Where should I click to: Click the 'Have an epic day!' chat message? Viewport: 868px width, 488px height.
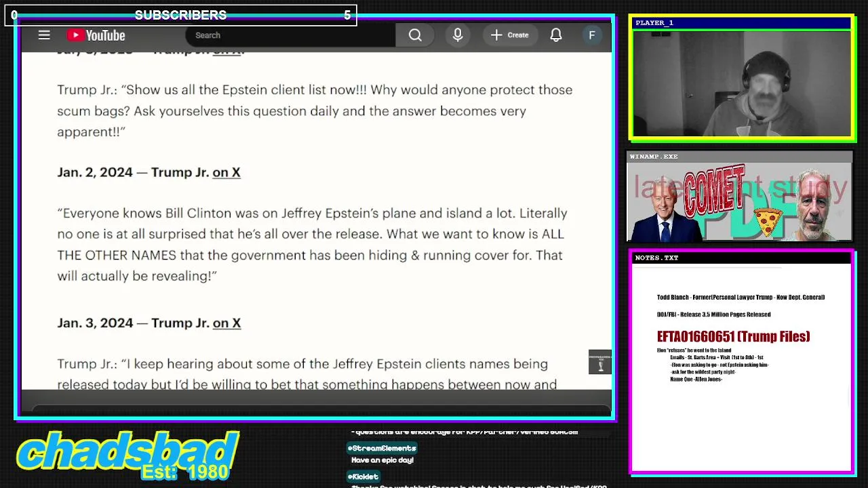tap(382, 460)
